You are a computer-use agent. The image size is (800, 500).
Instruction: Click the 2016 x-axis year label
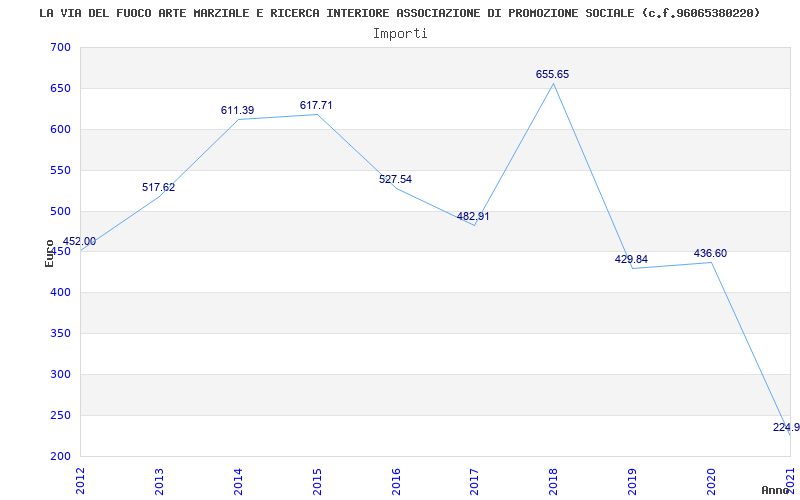396,480
